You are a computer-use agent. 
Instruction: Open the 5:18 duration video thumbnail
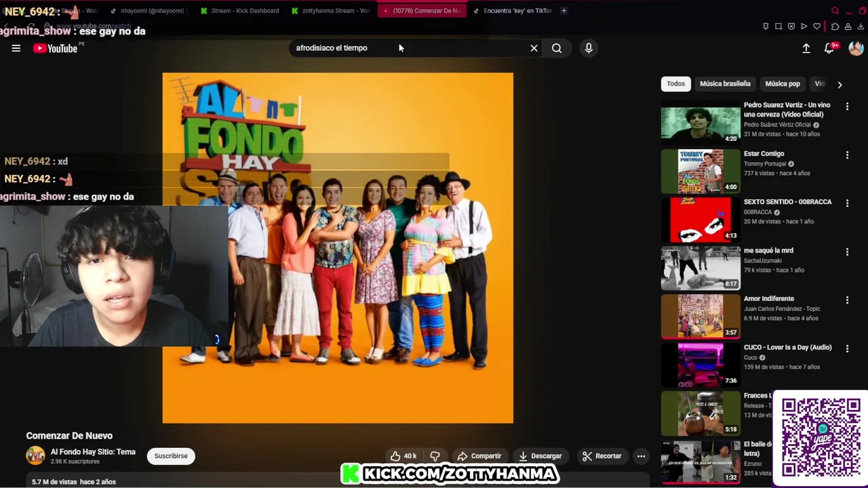[x=701, y=413]
